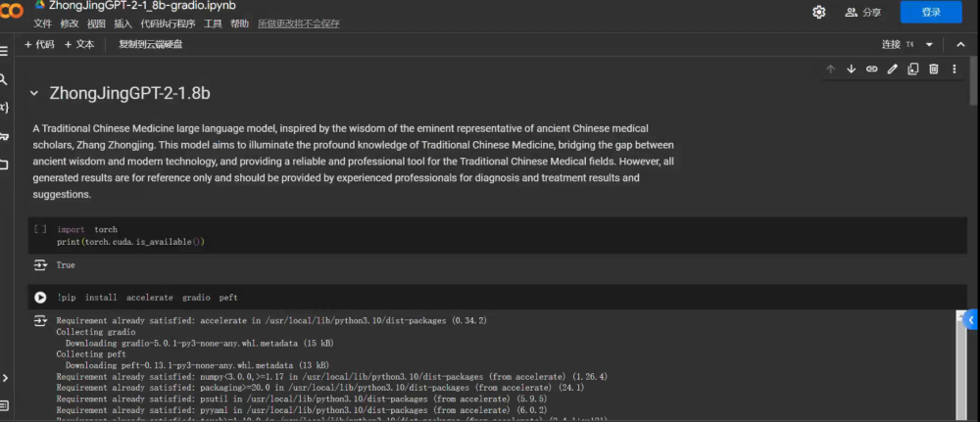The image size is (980, 422).
Task: Click the notebook title ZhongJingGPT-2-1_8b-gradio.ipynb
Action: click(142, 6)
